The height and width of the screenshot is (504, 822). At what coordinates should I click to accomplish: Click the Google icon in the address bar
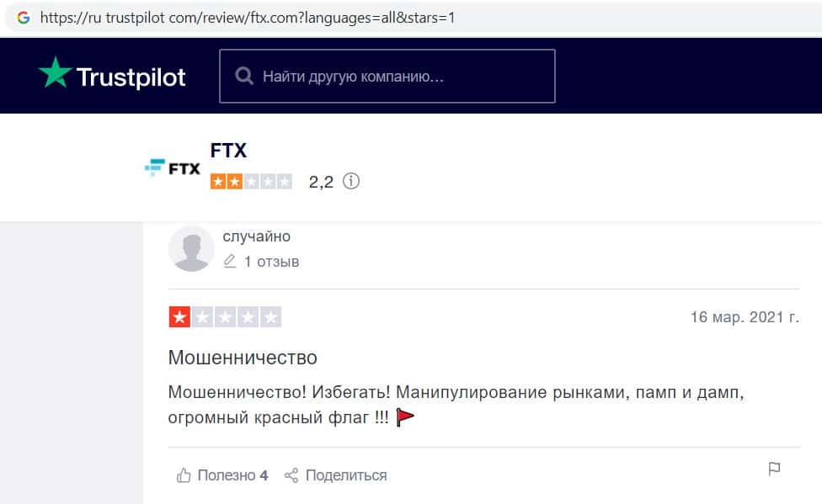point(24,17)
